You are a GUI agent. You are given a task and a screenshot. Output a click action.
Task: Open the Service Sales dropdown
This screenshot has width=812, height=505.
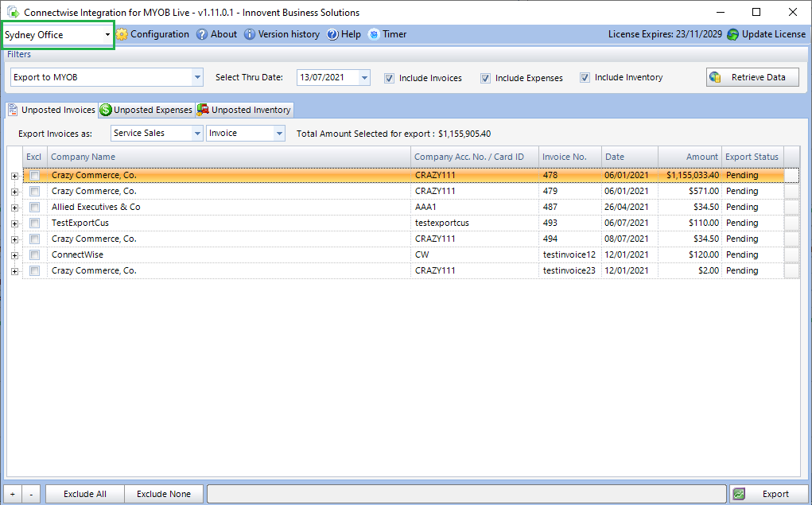click(197, 133)
